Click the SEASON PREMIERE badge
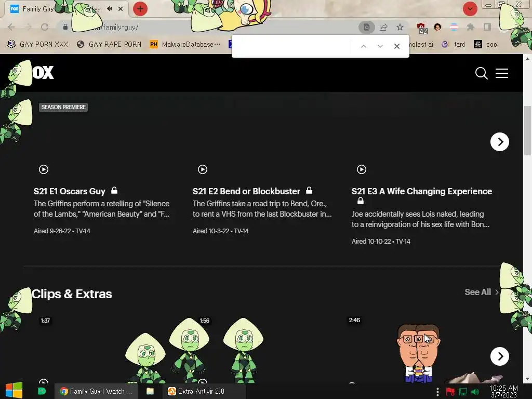 [x=63, y=107]
